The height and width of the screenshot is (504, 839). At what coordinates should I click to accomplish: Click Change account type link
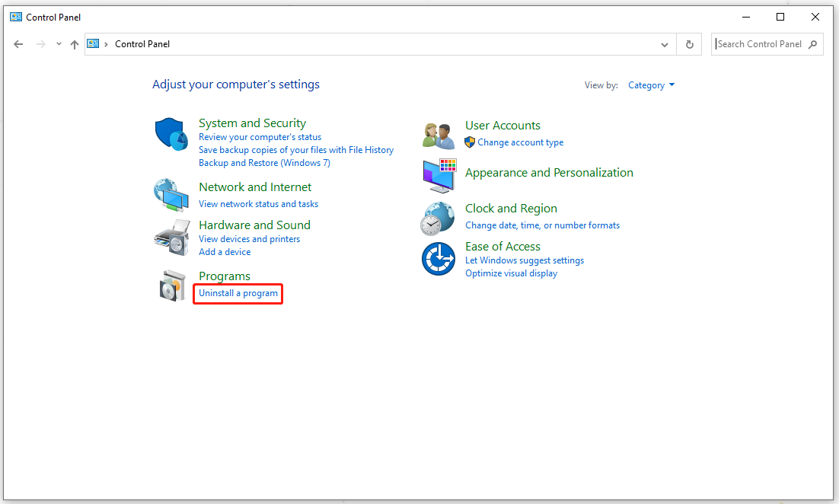520,142
